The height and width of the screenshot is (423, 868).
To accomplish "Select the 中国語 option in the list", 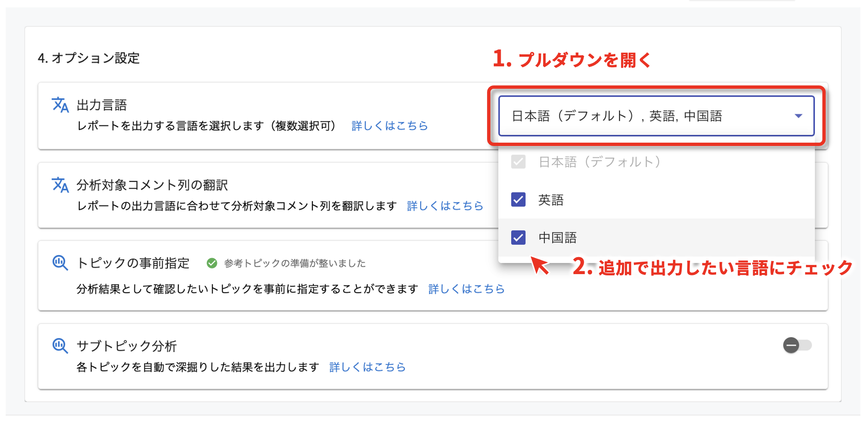I will (x=557, y=238).
